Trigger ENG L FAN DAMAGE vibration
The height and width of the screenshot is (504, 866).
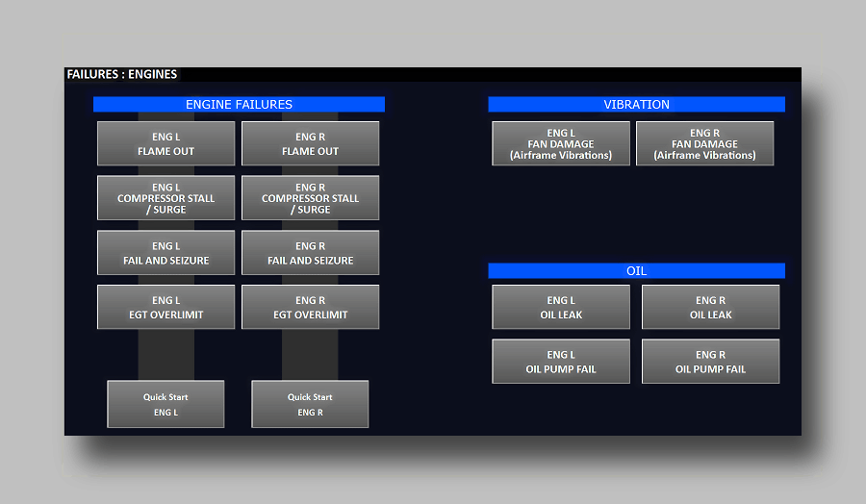click(x=561, y=143)
